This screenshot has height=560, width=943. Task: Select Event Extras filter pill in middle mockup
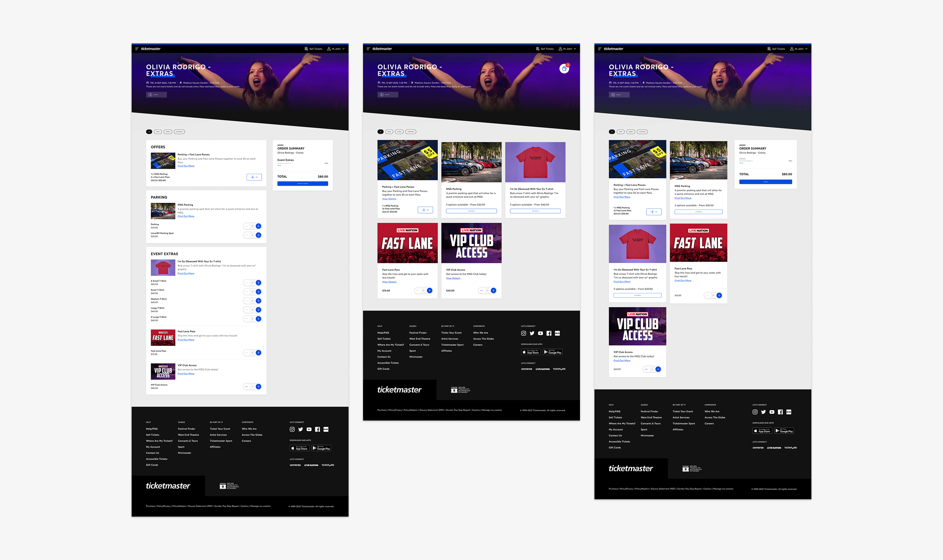411,132
